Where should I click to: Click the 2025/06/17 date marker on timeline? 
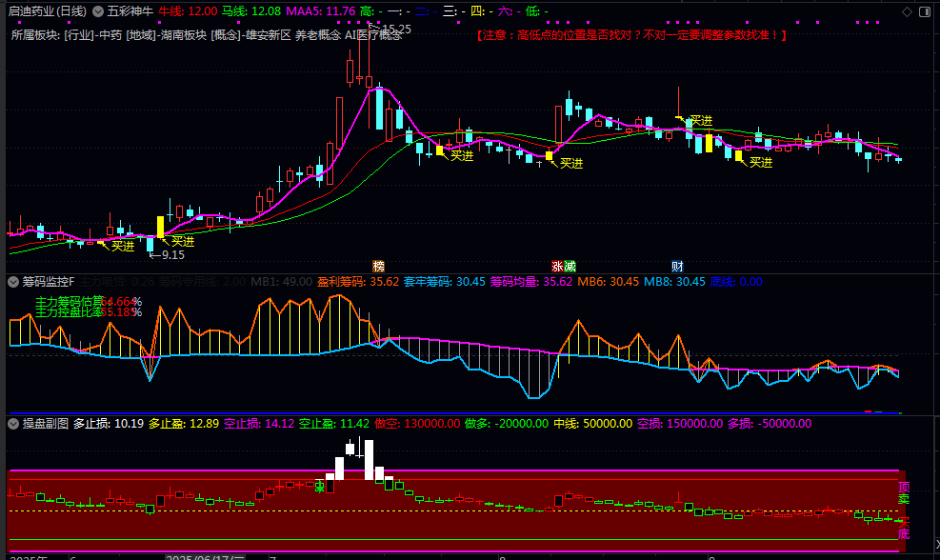click(205, 556)
